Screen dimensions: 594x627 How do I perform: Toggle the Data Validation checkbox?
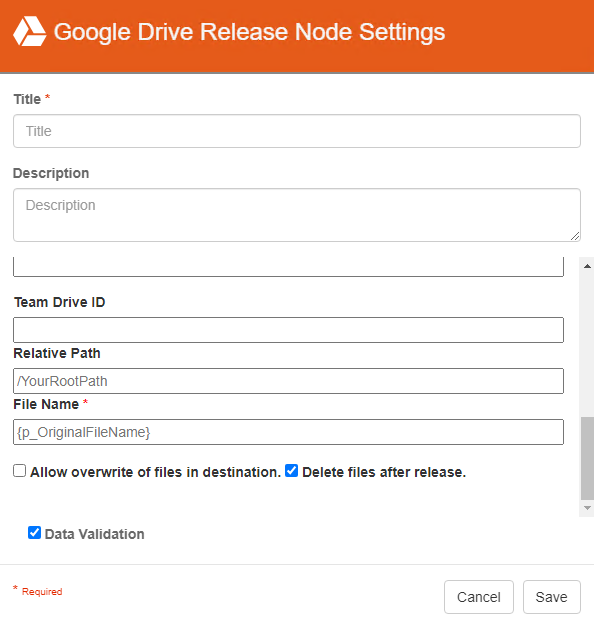(34, 533)
